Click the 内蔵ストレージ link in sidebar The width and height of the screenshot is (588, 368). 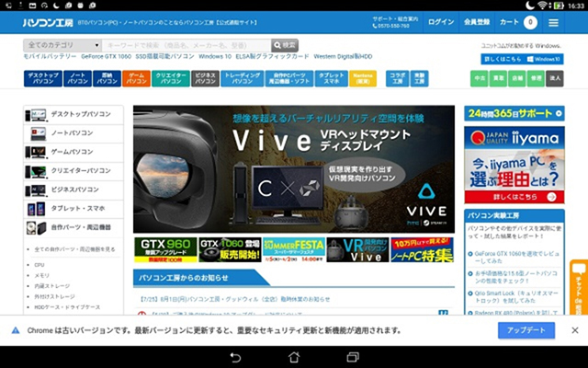point(51,286)
